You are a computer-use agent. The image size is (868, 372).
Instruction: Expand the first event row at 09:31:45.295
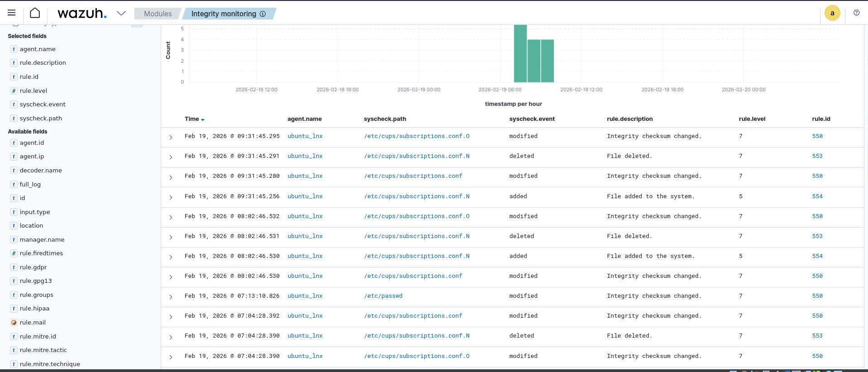click(171, 137)
